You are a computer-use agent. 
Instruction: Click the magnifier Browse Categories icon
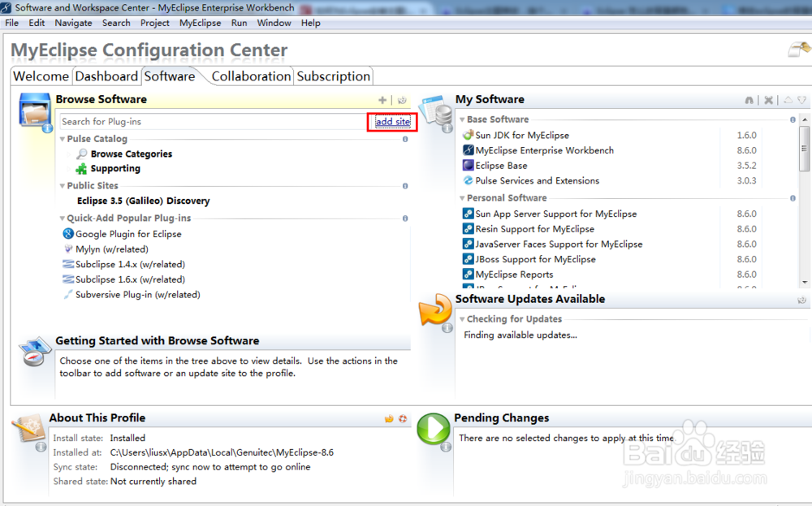click(81, 154)
